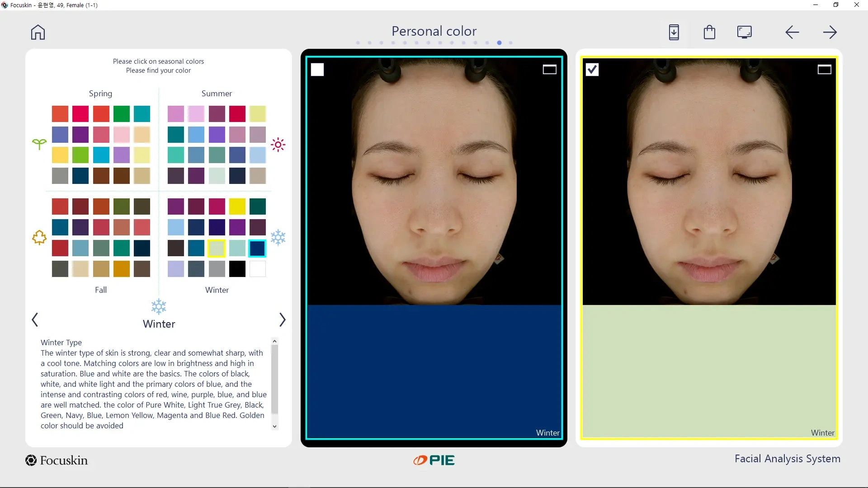Screen dimensions: 868x488
Task: Uncheck the selected box on the right face image
Action: [x=592, y=69]
